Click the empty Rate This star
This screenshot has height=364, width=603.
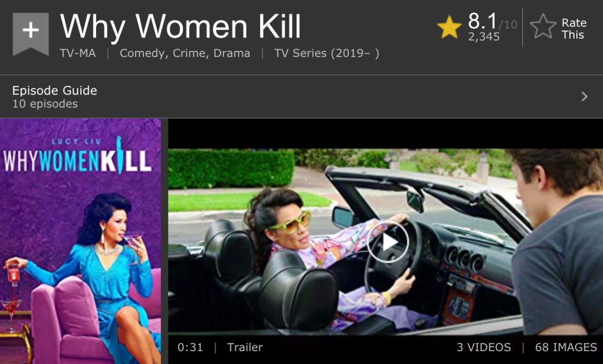click(543, 27)
